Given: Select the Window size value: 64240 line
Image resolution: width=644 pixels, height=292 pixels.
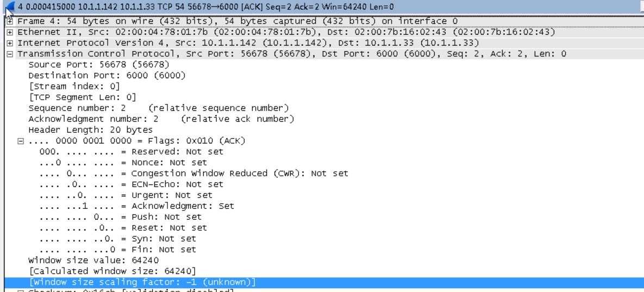Looking at the screenshot, I should [93, 260].
